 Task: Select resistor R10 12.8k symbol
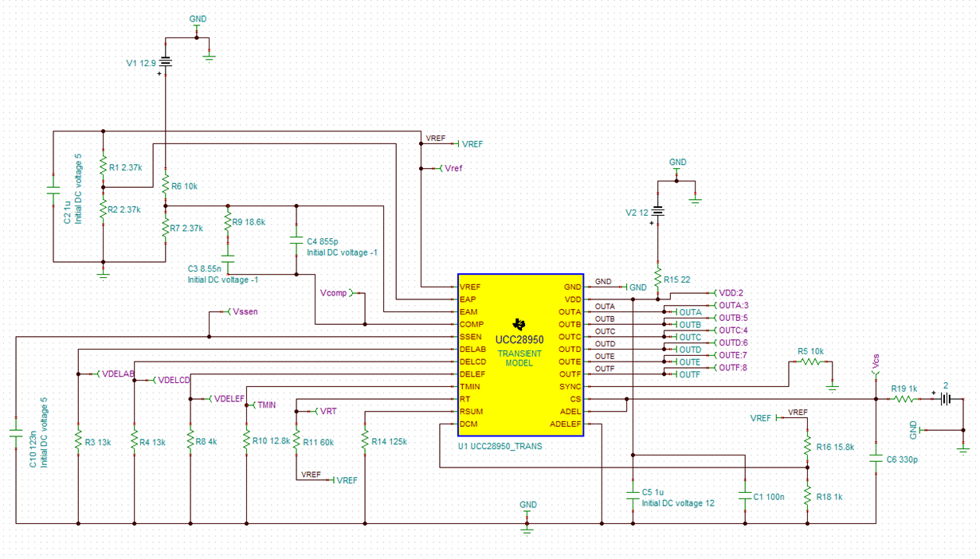246,440
